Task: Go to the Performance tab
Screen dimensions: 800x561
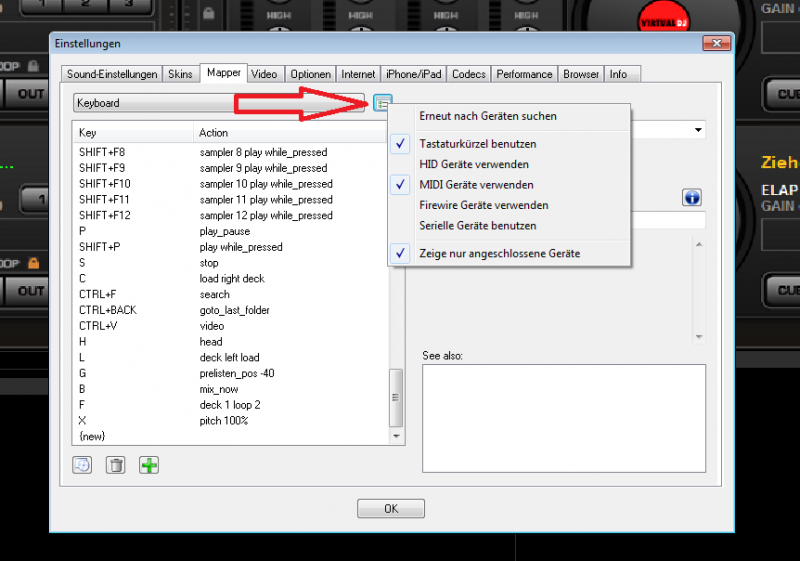Action: point(524,74)
